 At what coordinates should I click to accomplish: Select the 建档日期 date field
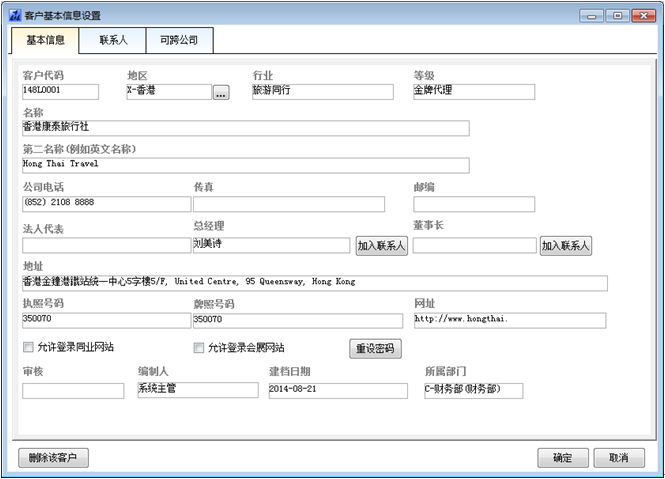click(337, 391)
